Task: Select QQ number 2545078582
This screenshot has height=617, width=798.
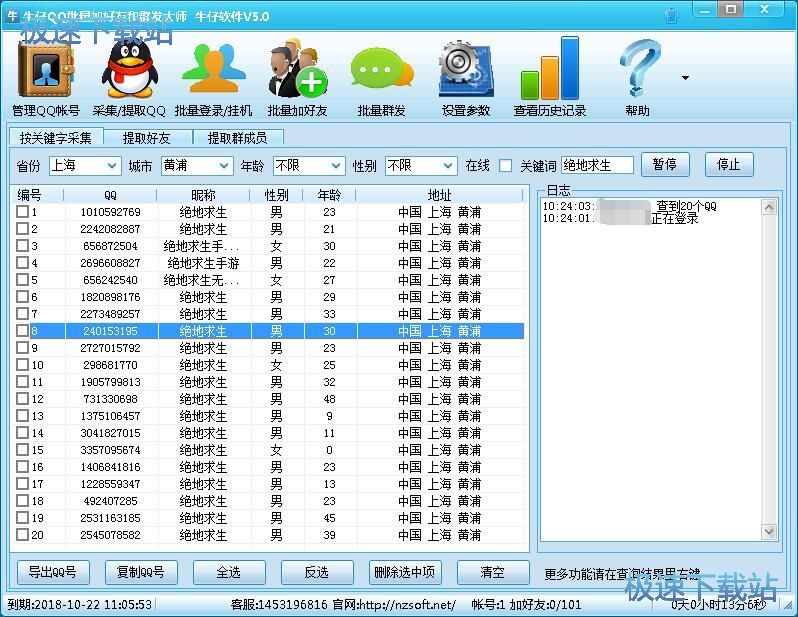Action: click(x=110, y=535)
